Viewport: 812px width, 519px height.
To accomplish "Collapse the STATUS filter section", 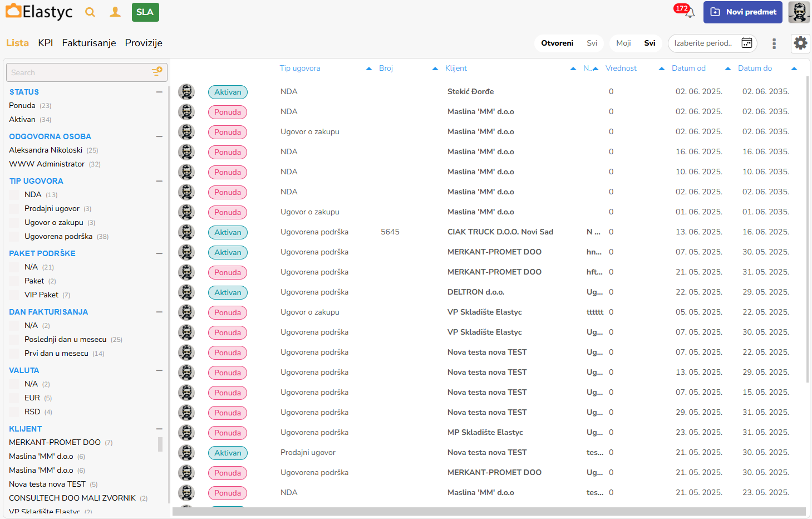I will (x=159, y=92).
